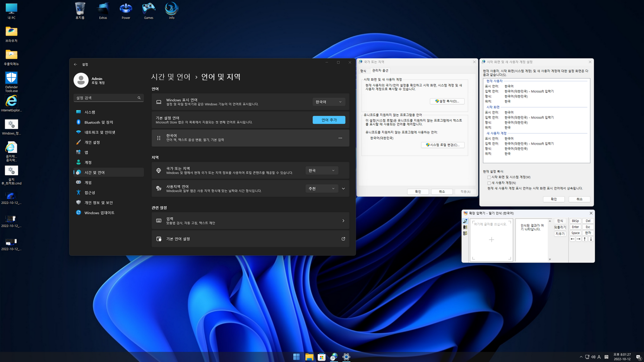Click the volume icon in system tray
The image size is (644, 362).
coord(593,357)
